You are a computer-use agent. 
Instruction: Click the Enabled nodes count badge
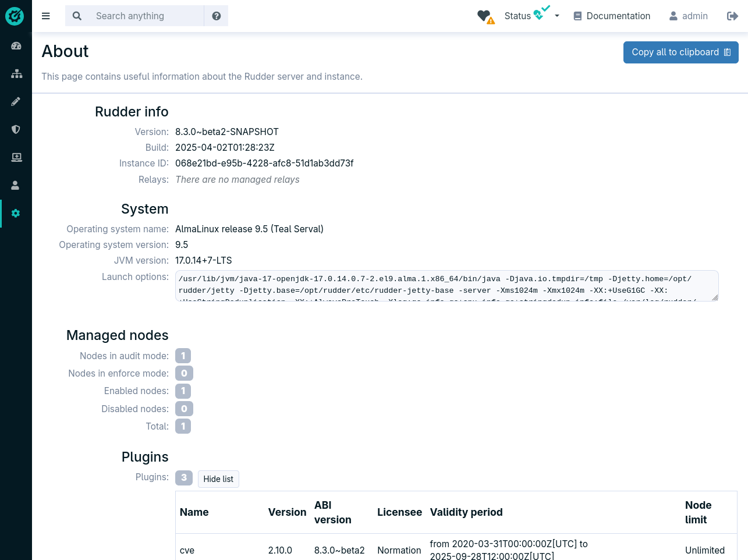(183, 391)
